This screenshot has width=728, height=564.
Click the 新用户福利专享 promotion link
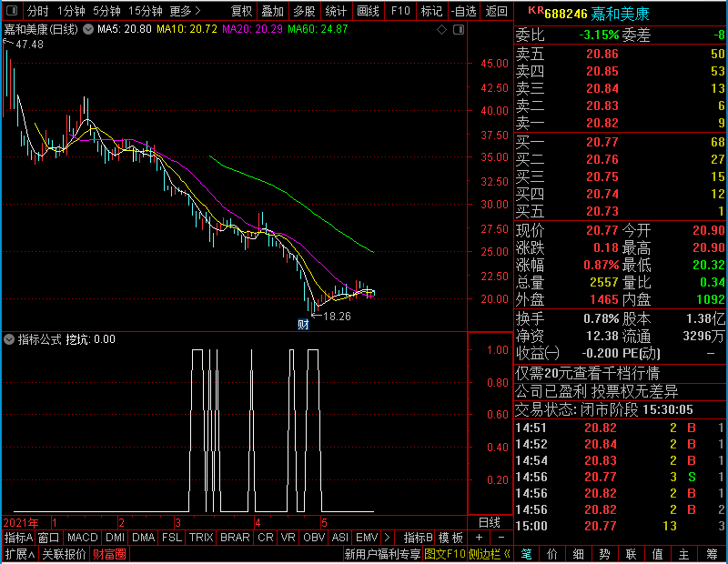pos(382,554)
